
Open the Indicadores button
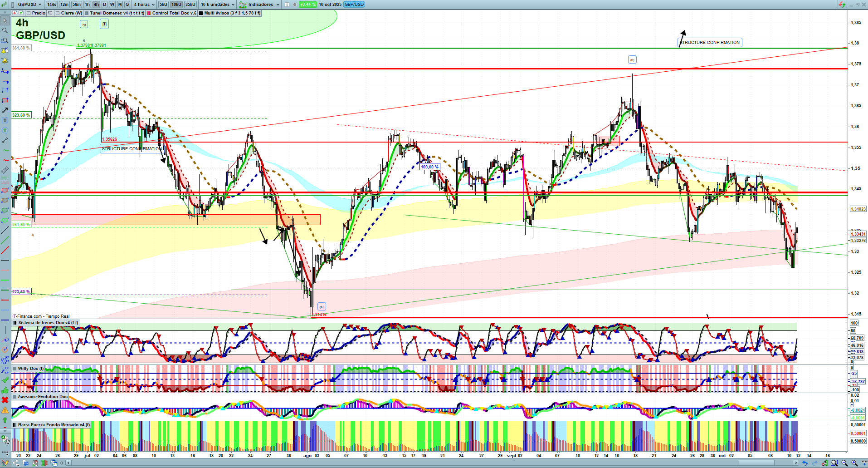click(x=257, y=5)
